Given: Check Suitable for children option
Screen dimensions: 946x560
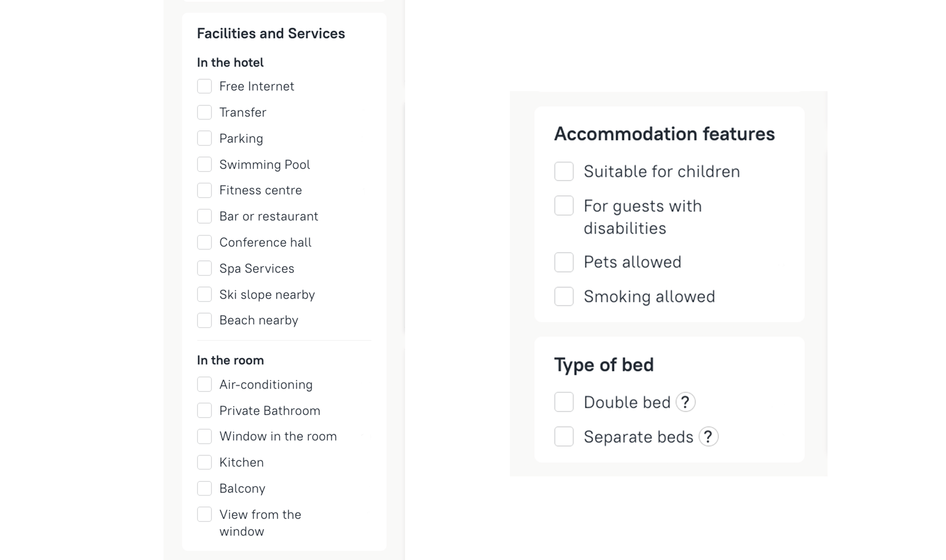Looking at the screenshot, I should point(564,171).
